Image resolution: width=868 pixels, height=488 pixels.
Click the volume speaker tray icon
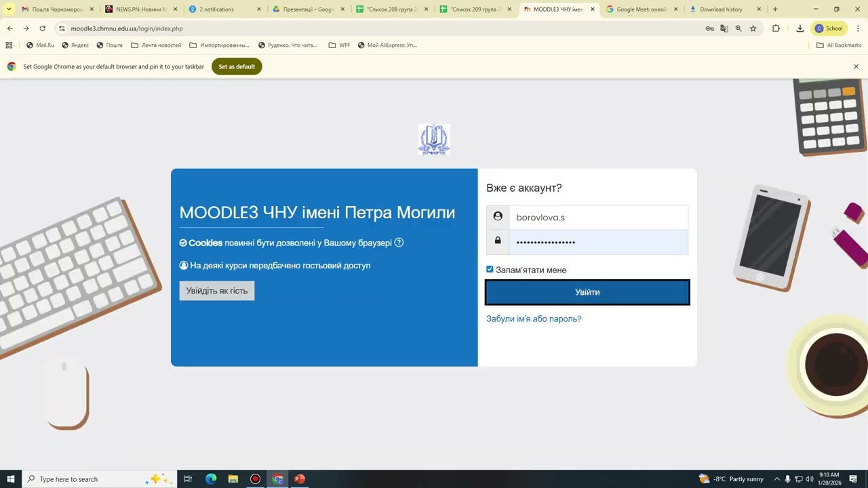tap(809, 479)
